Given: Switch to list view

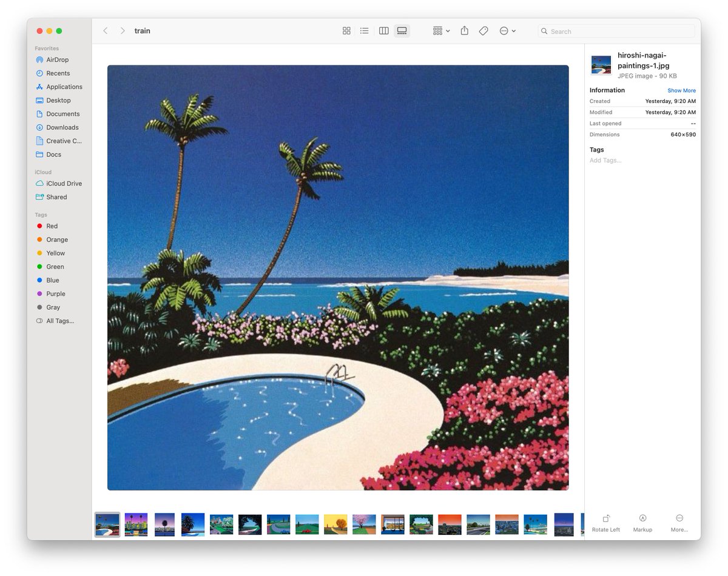Looking at the screenshot, I should pos(364,31).
